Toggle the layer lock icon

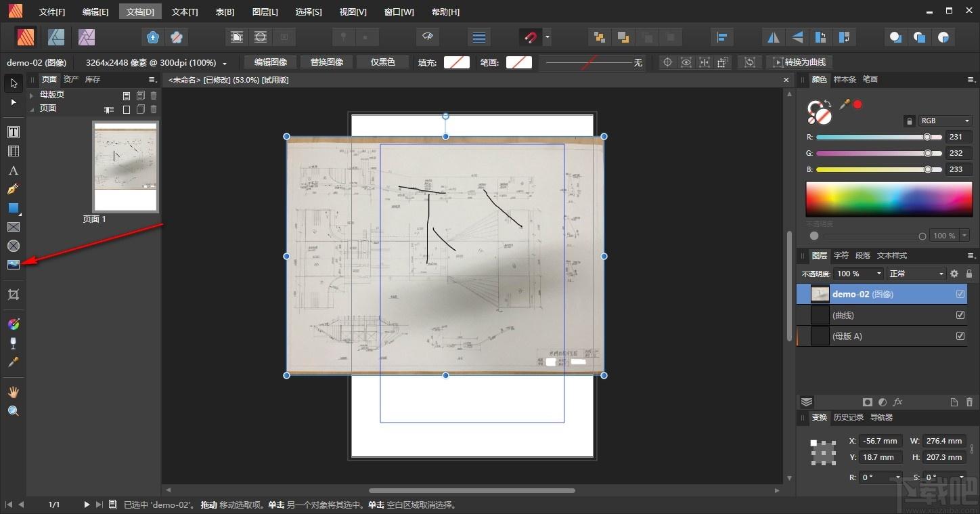pyautogui.click(x=969, y=274)
